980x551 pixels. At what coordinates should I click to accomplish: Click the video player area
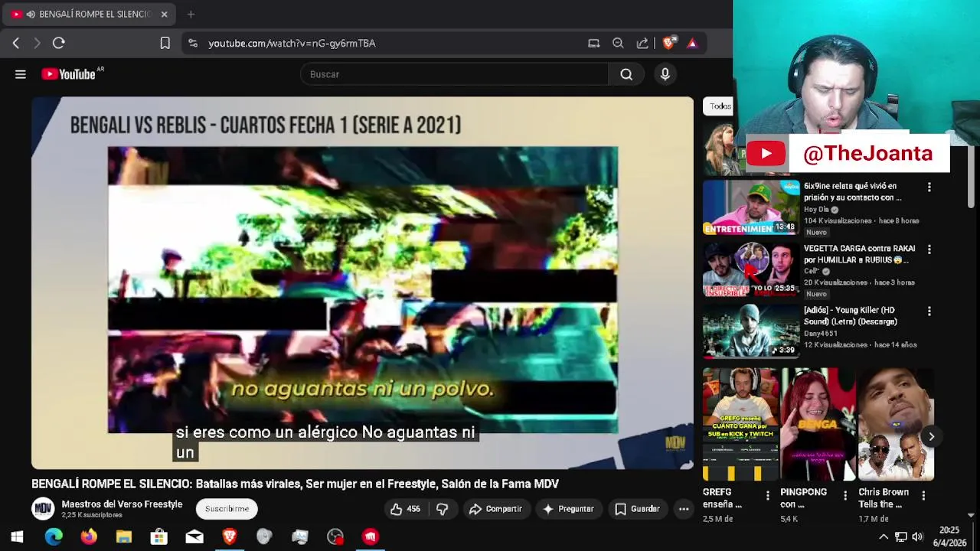(362, 283)
